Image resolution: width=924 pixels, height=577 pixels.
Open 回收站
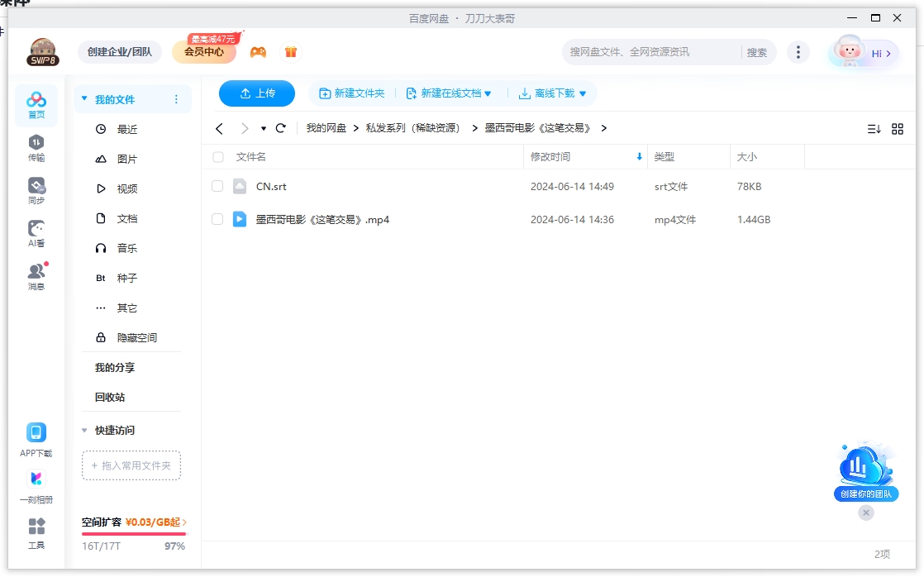pyautogui.click(x=110, y=398)
